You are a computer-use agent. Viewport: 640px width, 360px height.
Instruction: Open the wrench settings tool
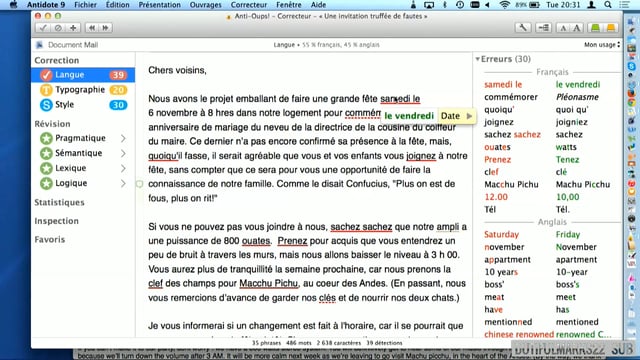point(523,28)
